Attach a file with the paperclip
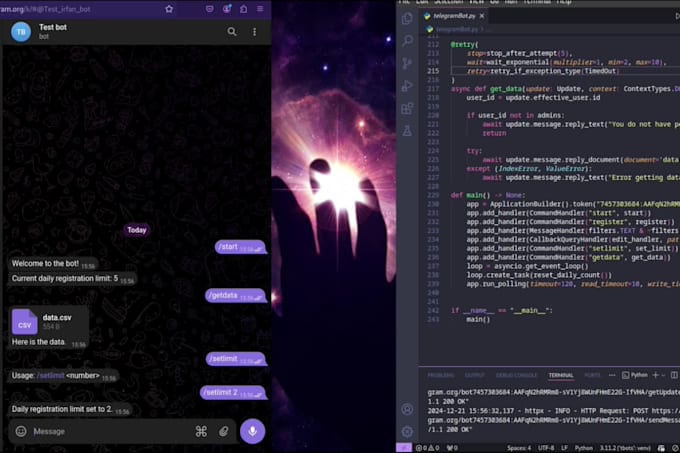 pos(223,431)
